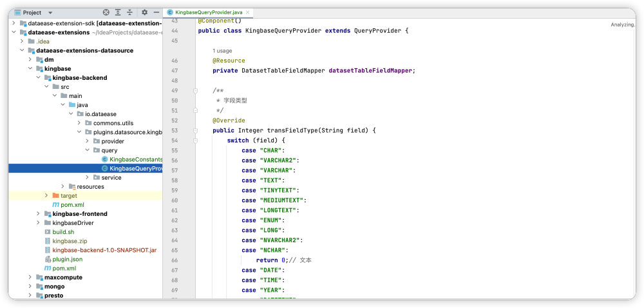
Task: Expand the mongo module
Action: tap(30, 286)
